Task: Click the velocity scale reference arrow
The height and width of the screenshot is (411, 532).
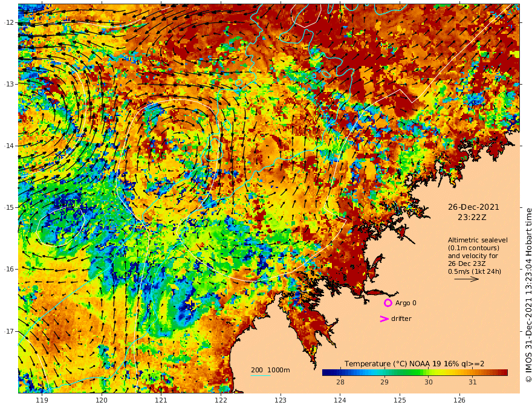Action: click(467, 279)
